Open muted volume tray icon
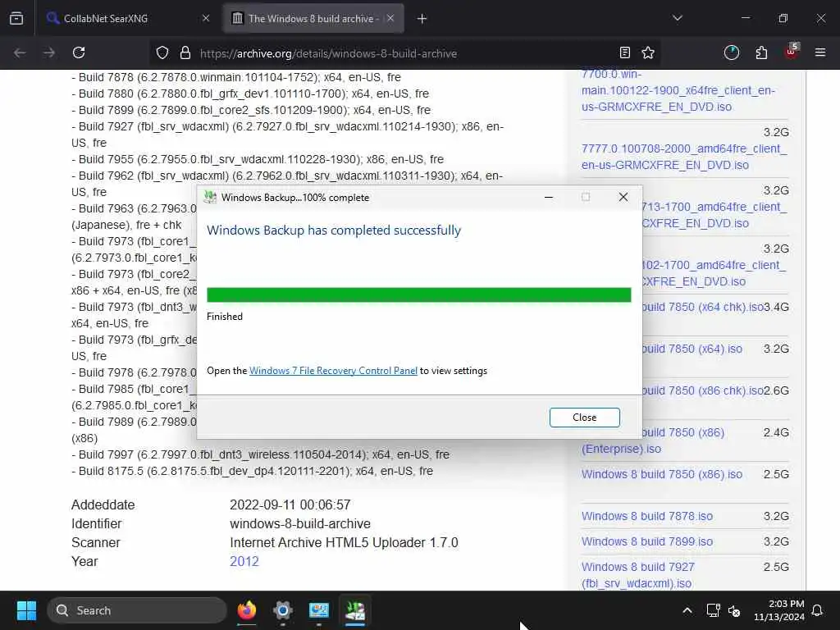Screen dimensions: 840x630 [x=734, y=610]
